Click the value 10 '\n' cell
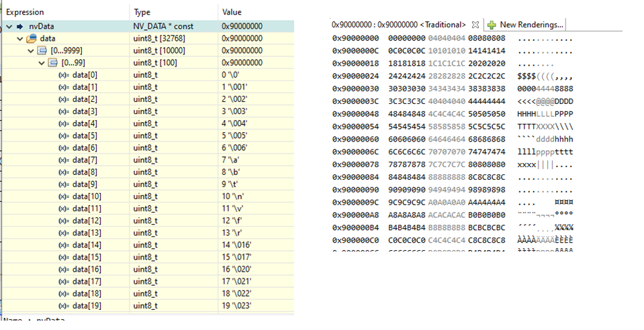The height and width of the screenshot is (330, 644). pos(257,197)
